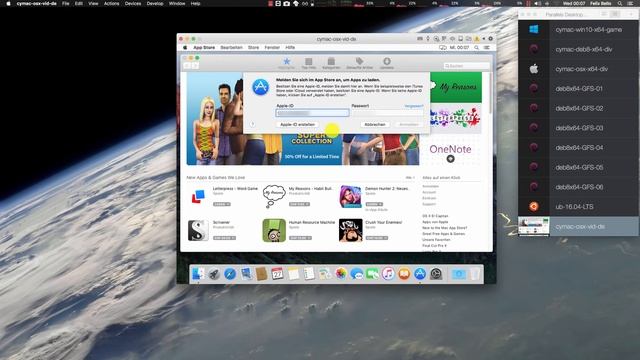Open the guest App Store menu

pos(204,48)
